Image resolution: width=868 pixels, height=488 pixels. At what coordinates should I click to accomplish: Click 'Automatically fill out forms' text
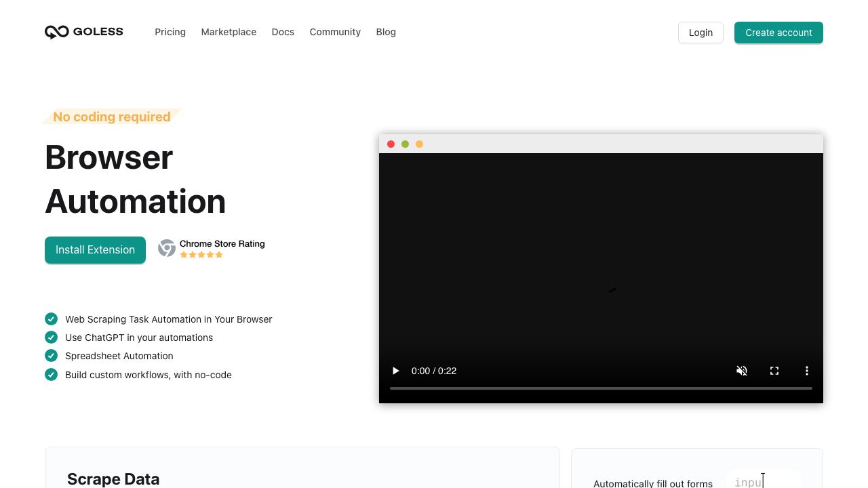tap(653, 483)
